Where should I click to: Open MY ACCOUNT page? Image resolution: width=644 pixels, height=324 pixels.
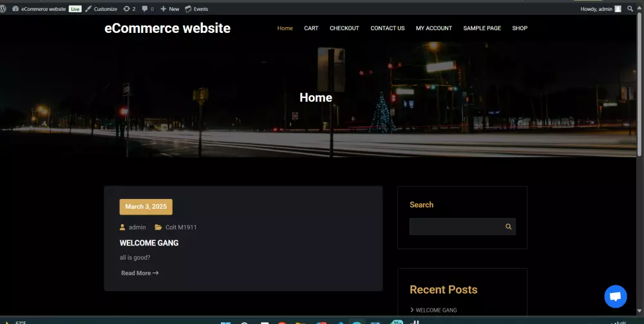[x=433, y=28]
